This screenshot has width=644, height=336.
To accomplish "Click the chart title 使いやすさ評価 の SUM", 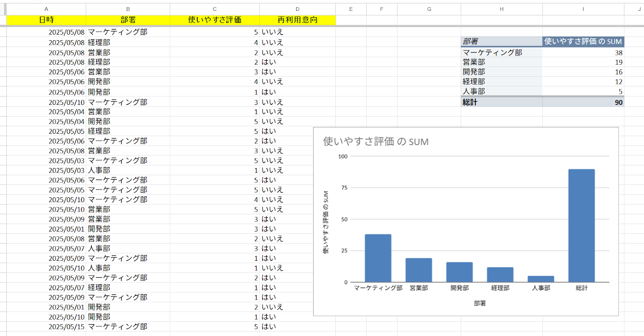I will [376, 141].
